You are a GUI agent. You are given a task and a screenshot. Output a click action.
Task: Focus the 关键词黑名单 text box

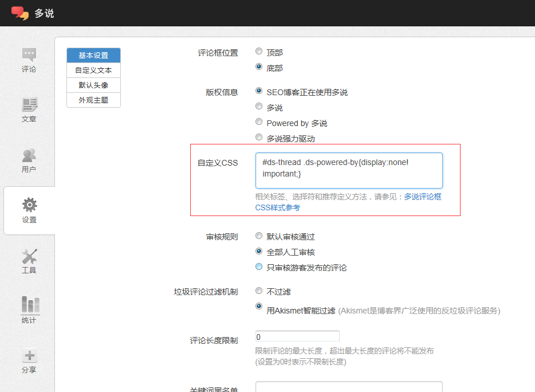[x=349, y=386]
